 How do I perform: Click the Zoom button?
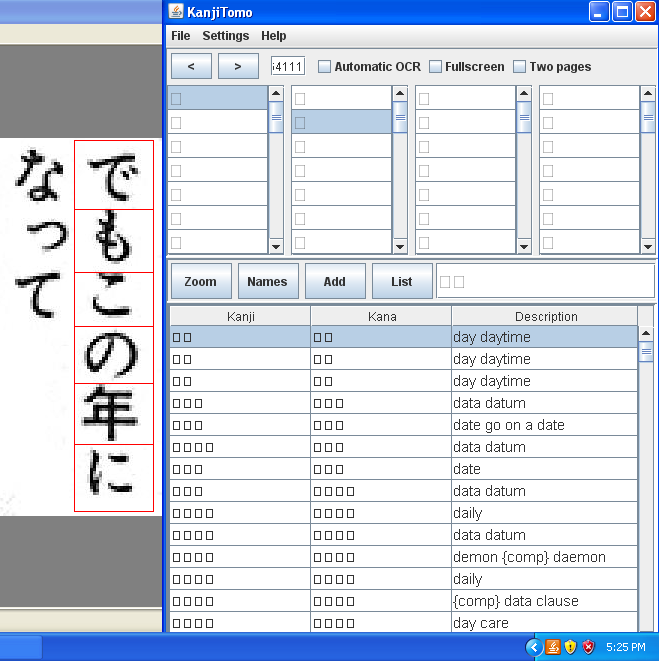(201, 281)
